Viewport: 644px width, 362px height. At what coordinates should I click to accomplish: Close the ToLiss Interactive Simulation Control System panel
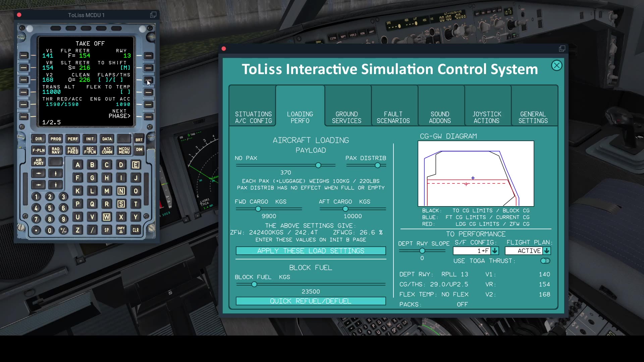click(556, 65)
